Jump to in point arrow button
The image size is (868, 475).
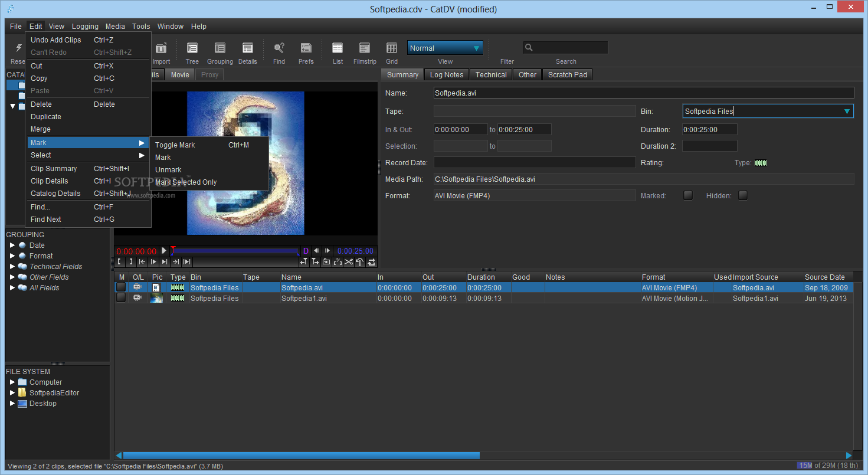[142, 261]
